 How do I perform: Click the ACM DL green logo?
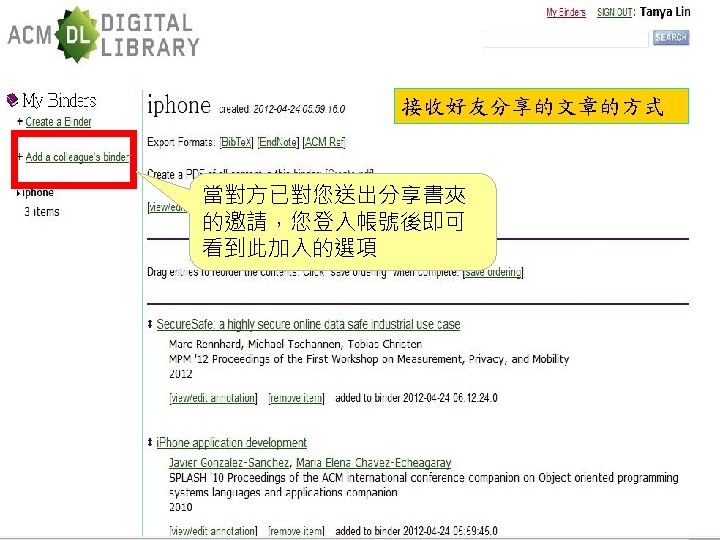pos(77,35)
